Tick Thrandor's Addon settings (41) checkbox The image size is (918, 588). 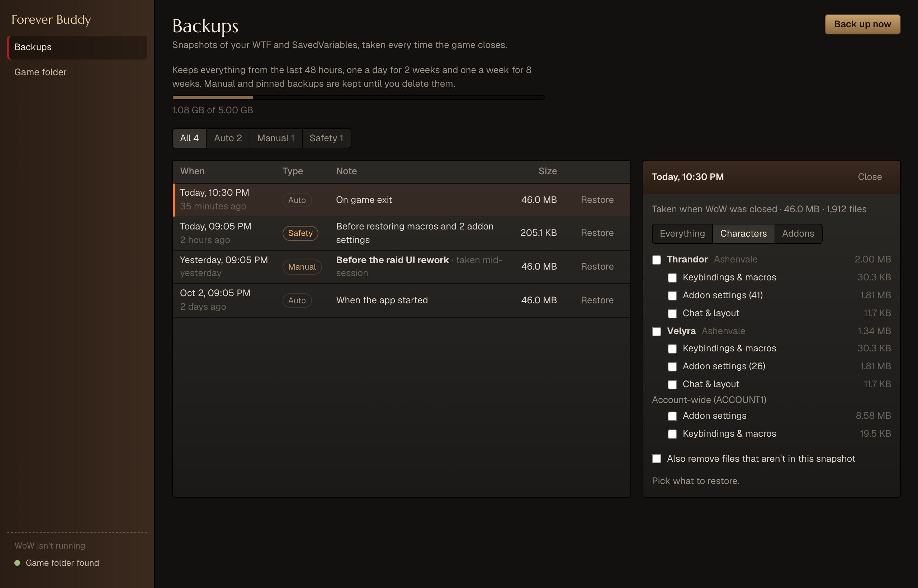click(x=672, y=295)
